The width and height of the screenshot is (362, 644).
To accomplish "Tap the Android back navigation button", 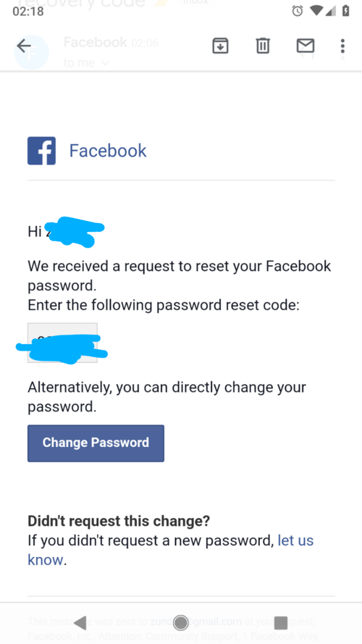I will 80,623.
